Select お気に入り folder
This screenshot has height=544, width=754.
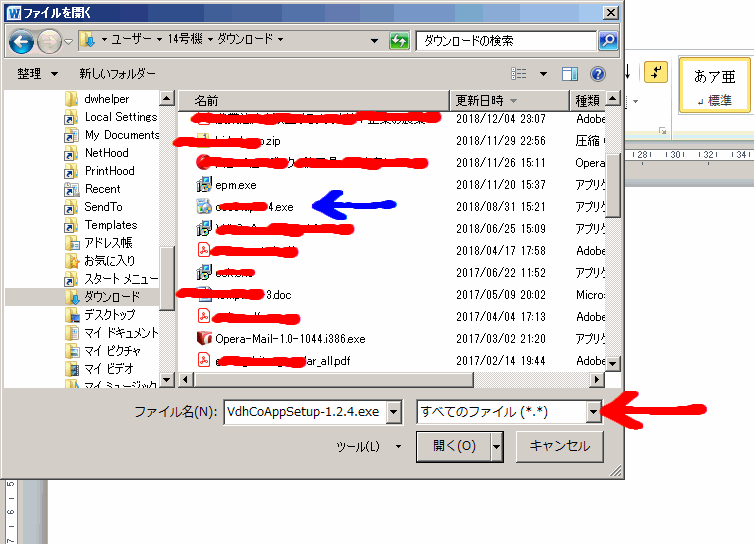[x=110, y=261]
